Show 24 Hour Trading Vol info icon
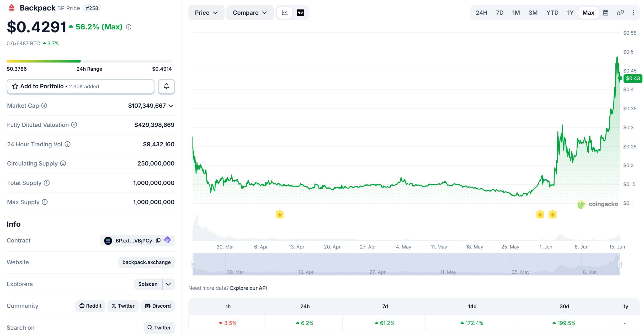 68,144
